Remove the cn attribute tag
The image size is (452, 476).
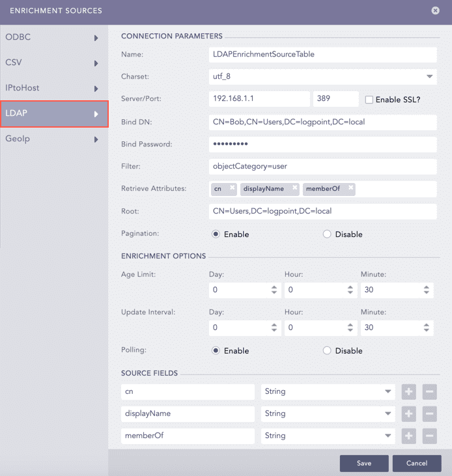(231, 188)
